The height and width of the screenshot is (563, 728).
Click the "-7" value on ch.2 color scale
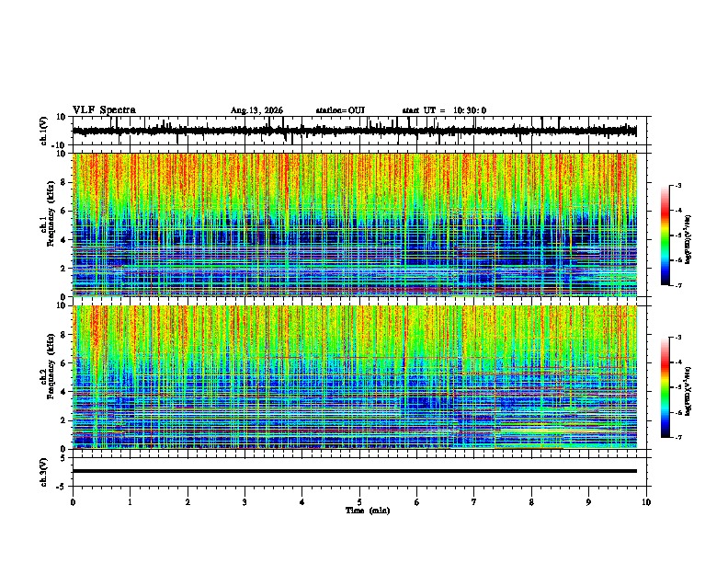(678, 437)
